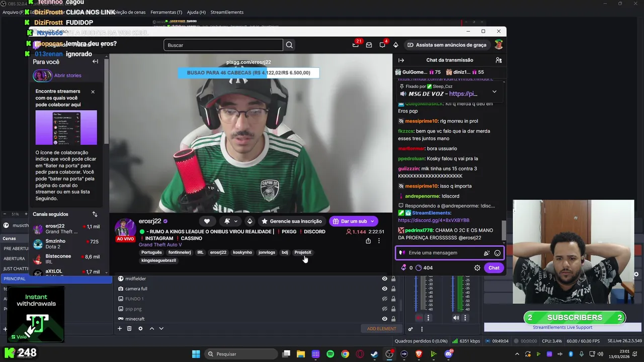Open the chat community users icon
644x362 pixels.
(499, 60)
